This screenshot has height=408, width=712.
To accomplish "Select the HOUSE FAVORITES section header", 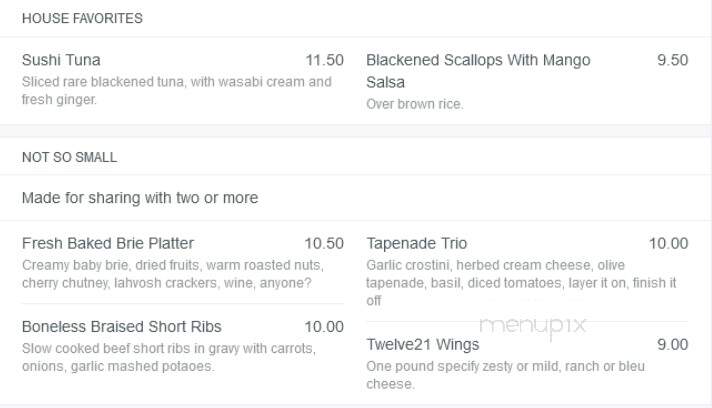I will coord(82,18).
